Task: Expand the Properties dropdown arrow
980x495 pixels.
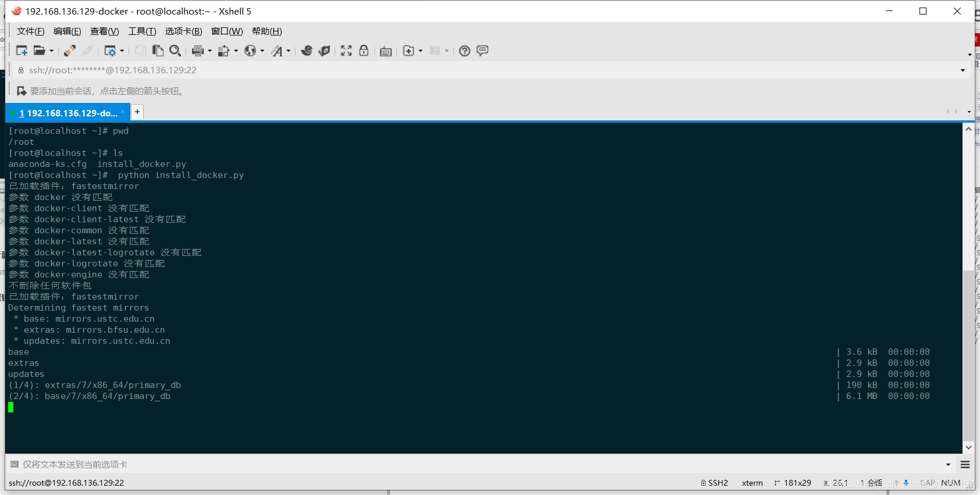Action: (122, 51)
